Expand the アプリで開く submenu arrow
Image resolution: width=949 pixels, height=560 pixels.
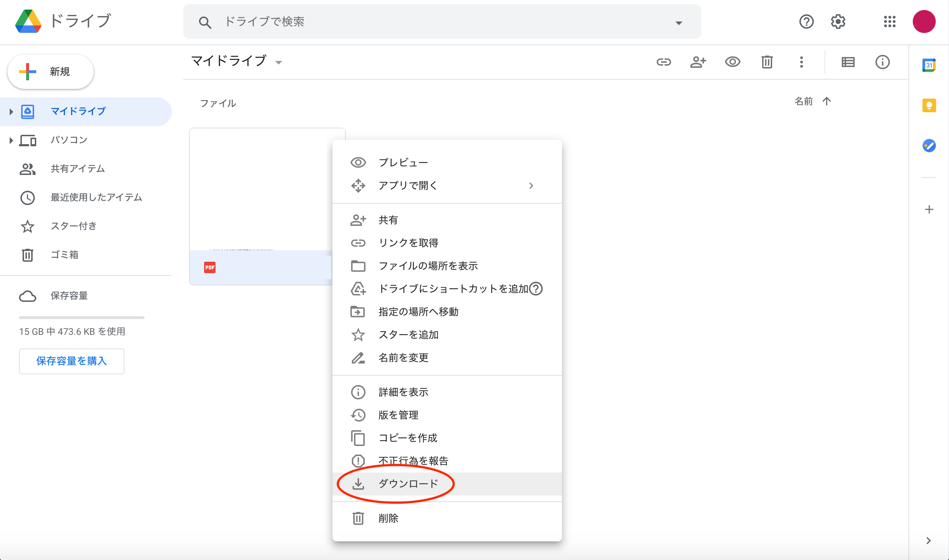click(532, 186)
